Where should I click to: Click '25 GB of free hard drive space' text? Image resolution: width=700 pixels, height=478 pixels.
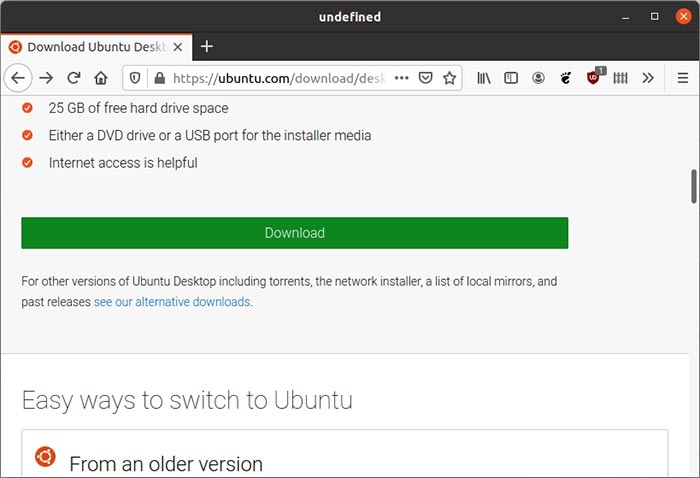(x=138, y=108)
